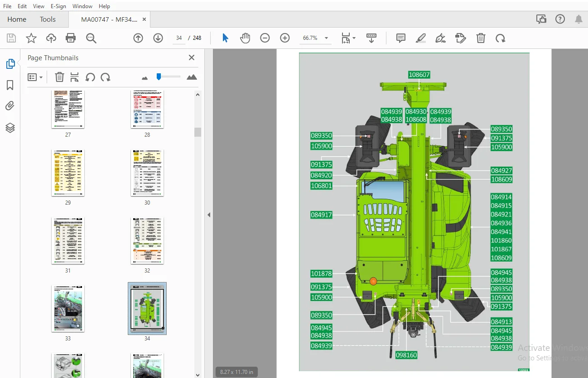The height and width of the screenshot is (378, 588).
Task: Open the notifications bell
Action: (x=579, y=19)
